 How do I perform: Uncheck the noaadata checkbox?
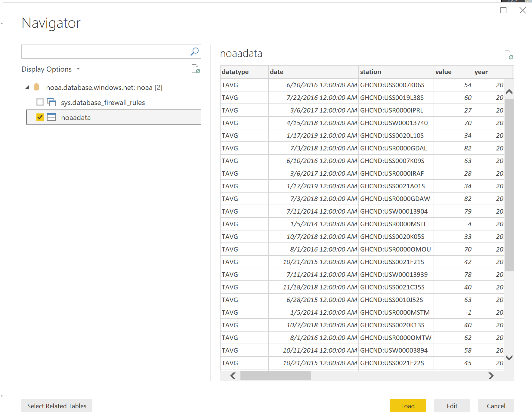coord(40,117)
